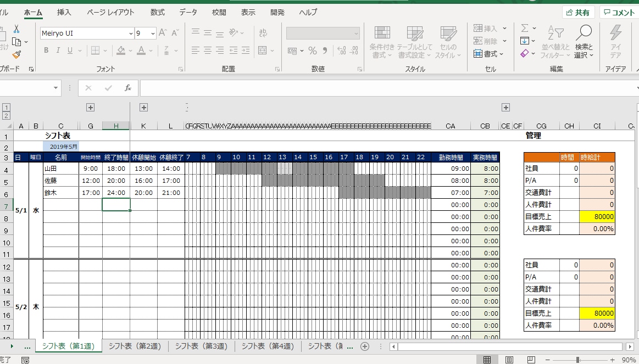
Task: Toggle Bold formatting
Action: pos(46,51)
